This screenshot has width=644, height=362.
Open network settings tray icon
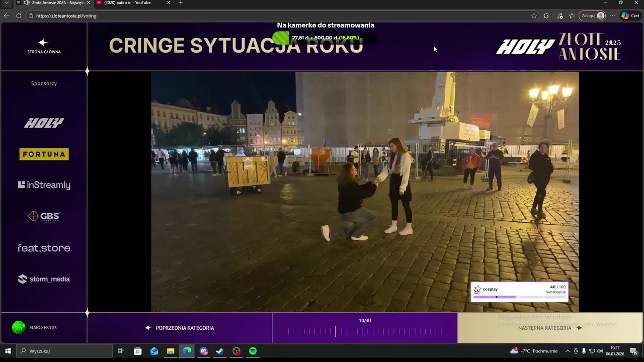592,351
